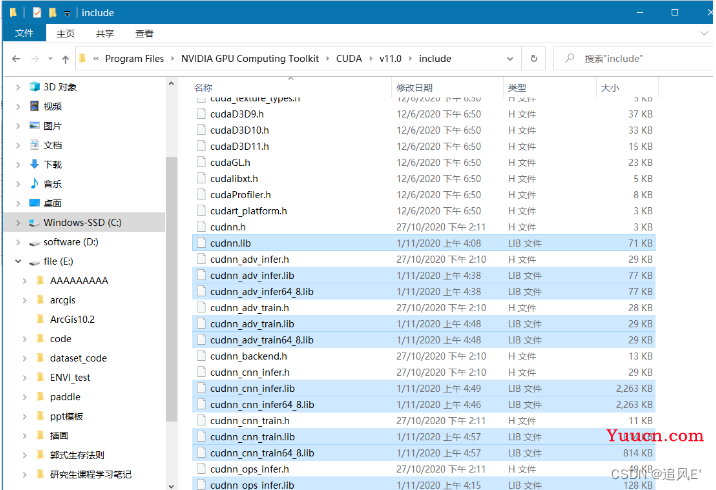
Task: Go back with the Back arrow
Action: (16, 58)
